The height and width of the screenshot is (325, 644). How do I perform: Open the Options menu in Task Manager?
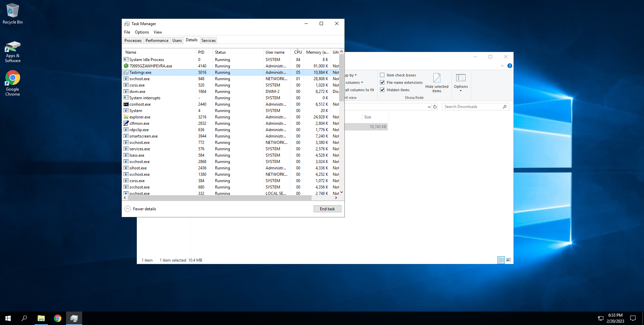coord(142,32)
